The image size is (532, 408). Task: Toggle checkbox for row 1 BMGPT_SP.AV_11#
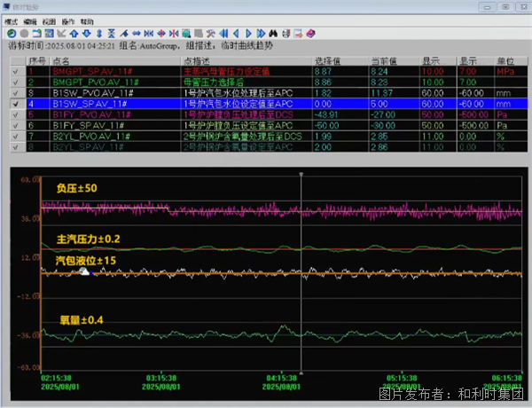click(x=15, y=70)
